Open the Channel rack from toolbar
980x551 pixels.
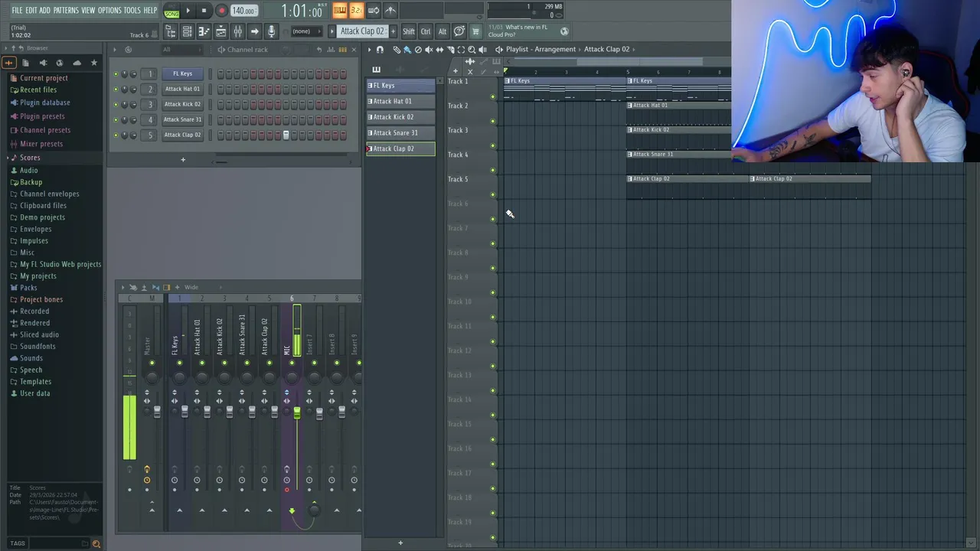(187, 31)
